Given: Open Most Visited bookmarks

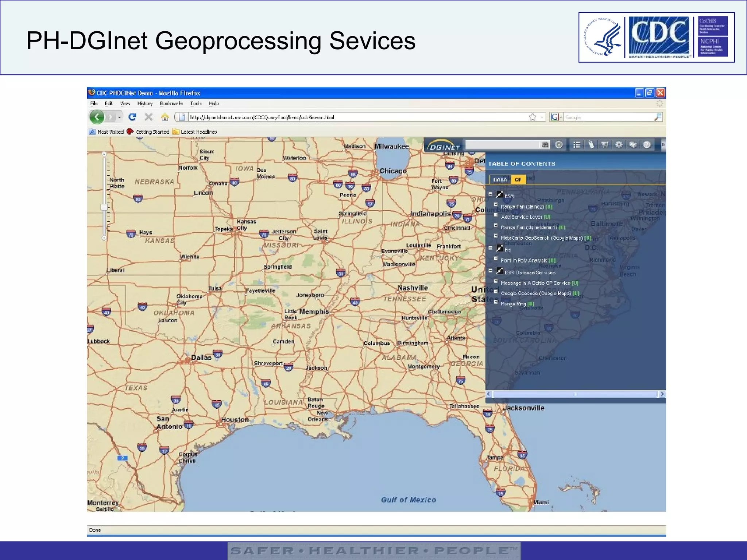Looking at the screenshot, I should (107, 132).
